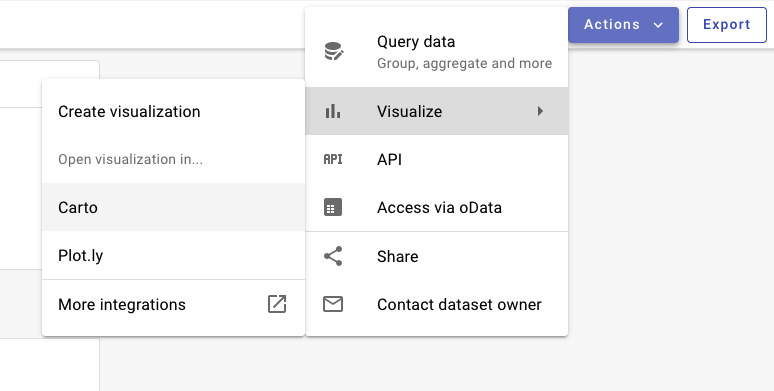Click the API icon
The height and width of the screenshot is (391, 774).
coord(333,159)
